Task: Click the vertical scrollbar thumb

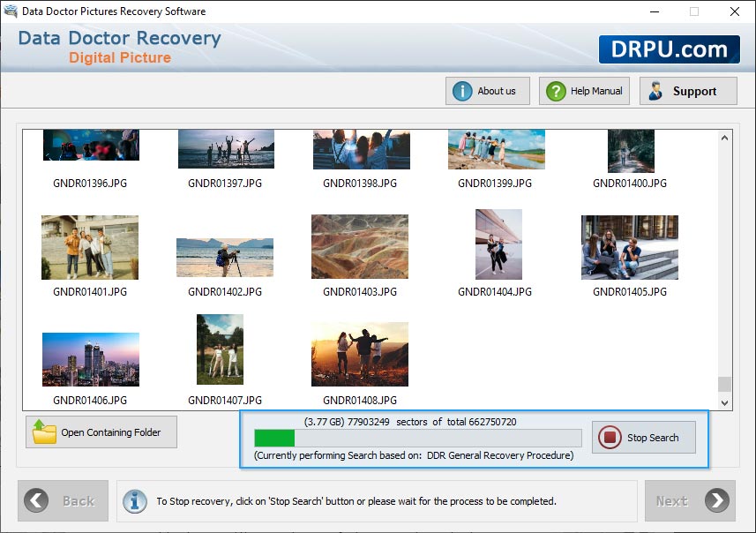Action: tap(724, 384)
